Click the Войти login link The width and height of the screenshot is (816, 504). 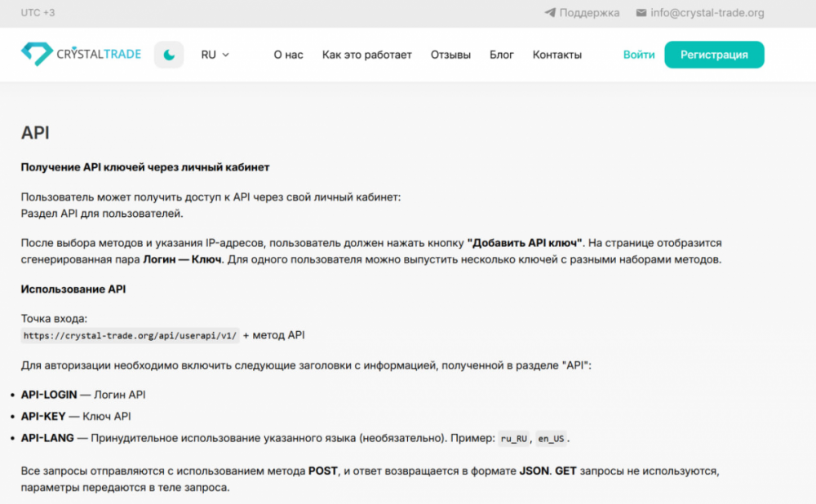(x=638, y=55)
